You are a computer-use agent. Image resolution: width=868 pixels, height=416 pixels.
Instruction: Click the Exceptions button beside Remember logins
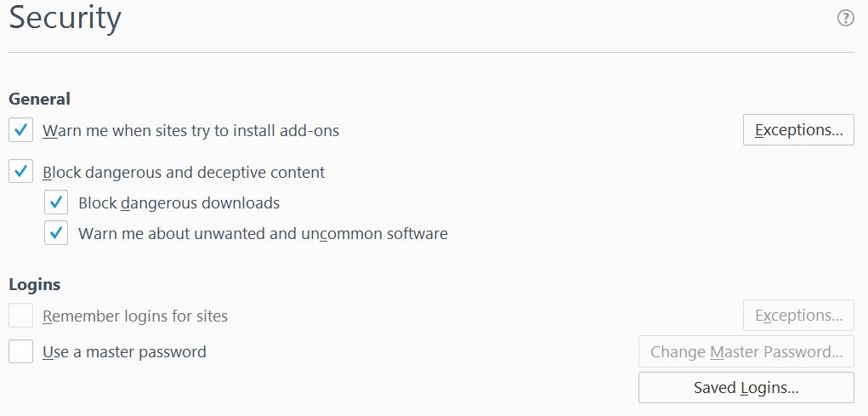coord(798,315)
